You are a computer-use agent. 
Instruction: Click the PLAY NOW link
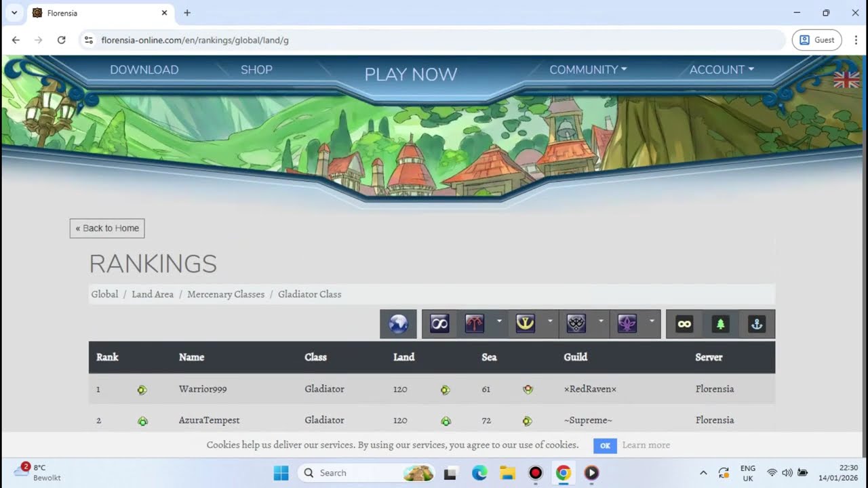411,75
